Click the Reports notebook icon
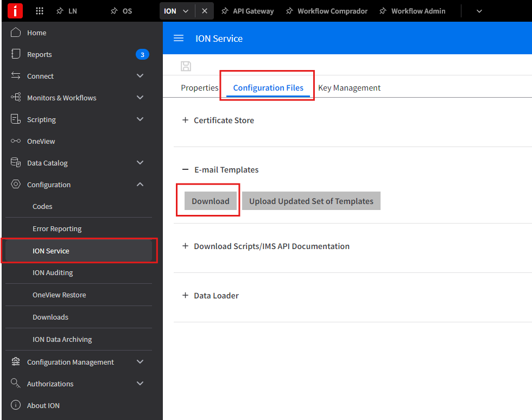Image resolution: width=532 pixels, height=420 pixels. point(16,54)
